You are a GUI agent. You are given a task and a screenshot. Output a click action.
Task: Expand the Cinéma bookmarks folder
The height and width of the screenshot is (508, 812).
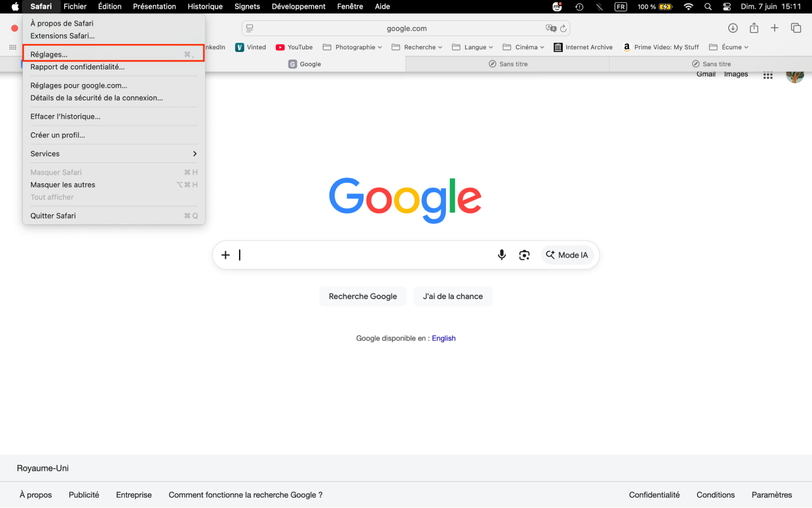point(523,47)
